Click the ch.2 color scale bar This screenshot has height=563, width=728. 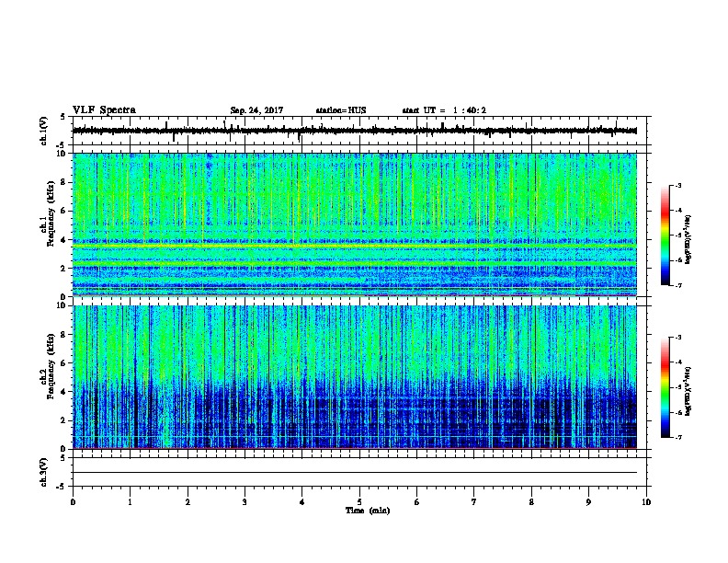coord(665,387)
